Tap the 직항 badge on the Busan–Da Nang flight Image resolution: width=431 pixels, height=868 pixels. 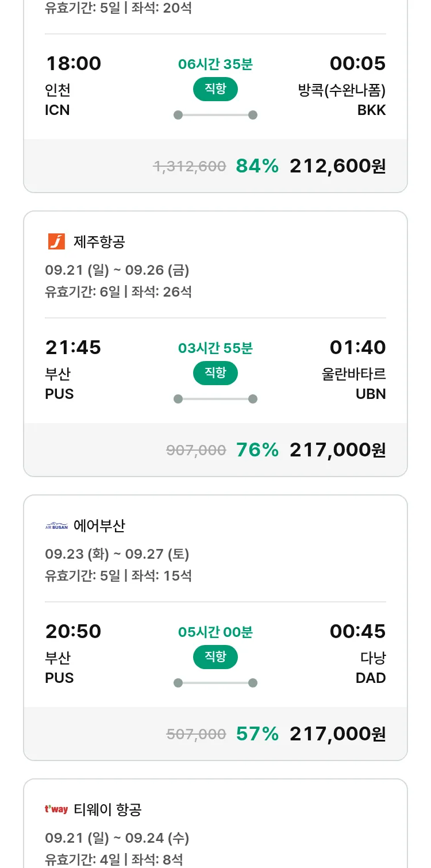215,657
